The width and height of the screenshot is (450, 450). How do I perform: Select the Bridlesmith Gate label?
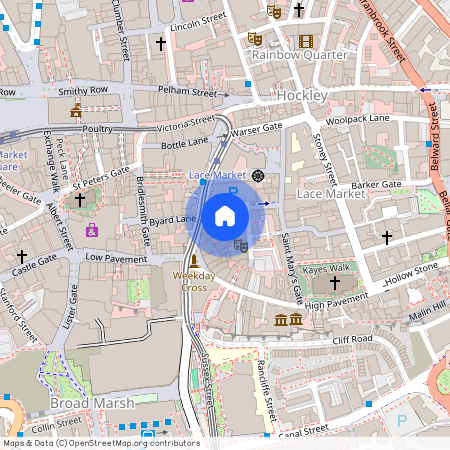[x=143, y=211]
